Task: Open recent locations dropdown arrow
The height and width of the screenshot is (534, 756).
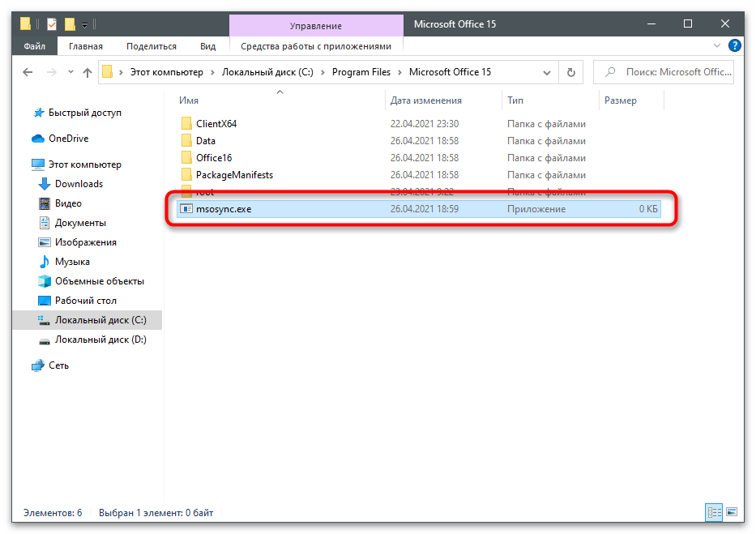Action: coord(70,72)
